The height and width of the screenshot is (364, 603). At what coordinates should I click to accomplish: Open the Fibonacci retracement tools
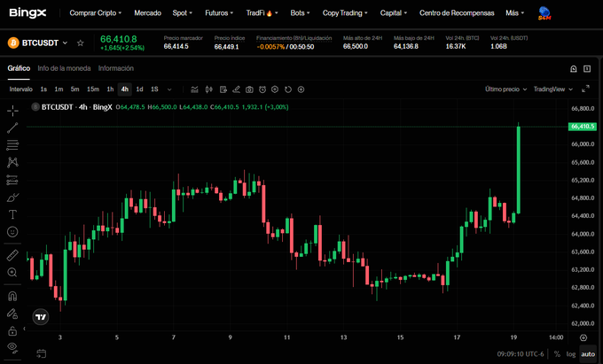click(12, 144)
